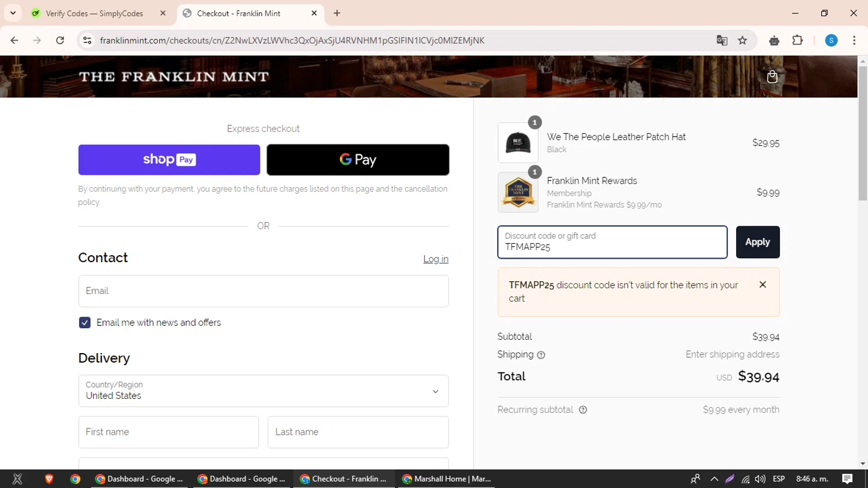Close the Checkout Franklin Mint tab
The image size is (868, 488).
[x=314, y=13]
